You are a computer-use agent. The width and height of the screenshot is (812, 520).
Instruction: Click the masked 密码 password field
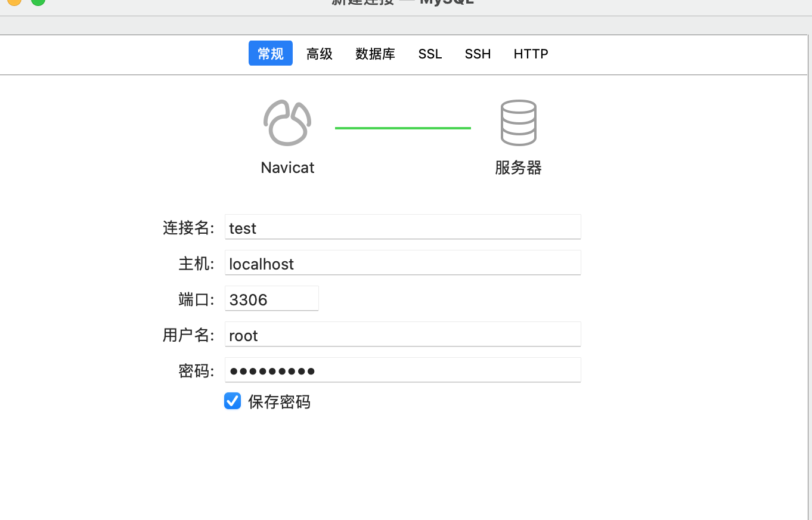point(402,370)
